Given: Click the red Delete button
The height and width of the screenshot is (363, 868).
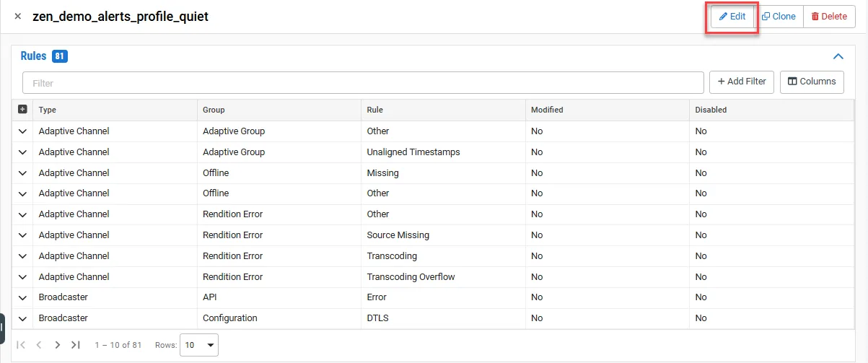Looking at the screenshot, I should click(829, 16).
